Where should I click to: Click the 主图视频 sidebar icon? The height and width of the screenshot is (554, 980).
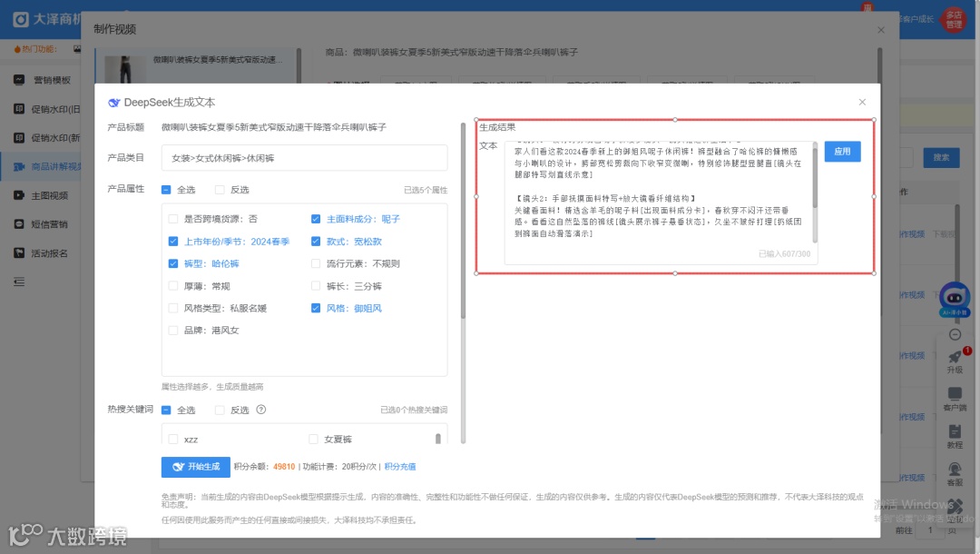pyautogui.click(x=19, y=195)
